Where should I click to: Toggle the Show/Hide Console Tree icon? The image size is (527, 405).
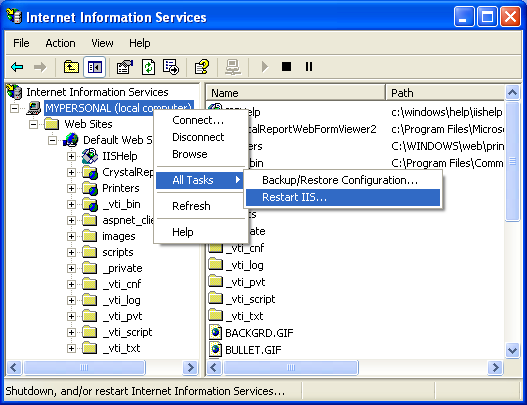click(94, 67)
